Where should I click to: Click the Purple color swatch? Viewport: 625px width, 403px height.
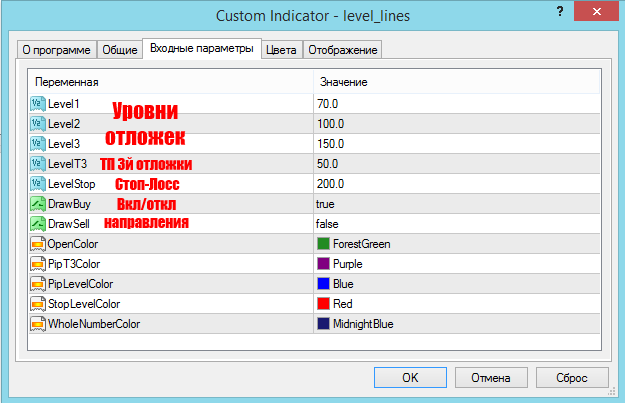[323, 263]
